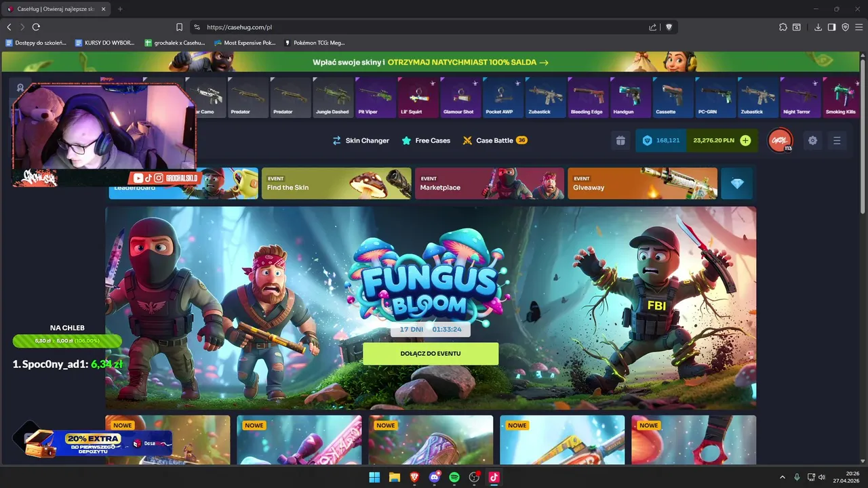The width and height of the screenshot is (868, 488).
Task: Open the 'KURSY DO WYBOR...' bookmark
Action: [x=105, y=43]
